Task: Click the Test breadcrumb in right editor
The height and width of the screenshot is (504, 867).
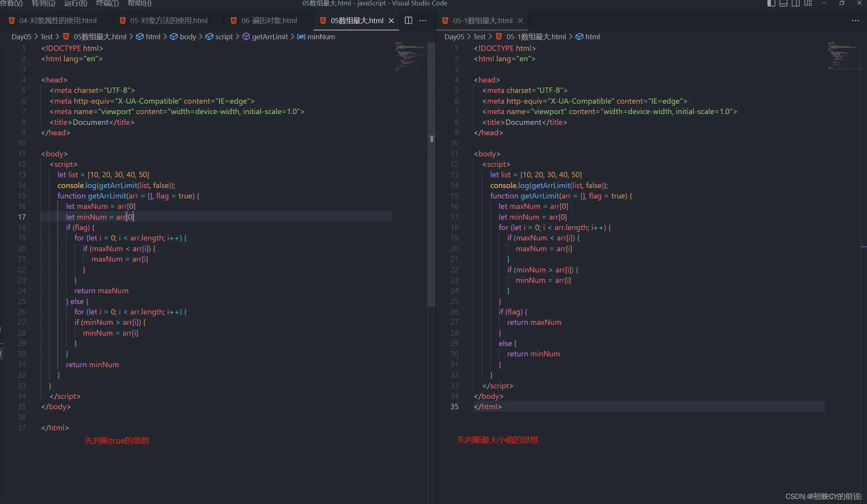Action: 479,37
